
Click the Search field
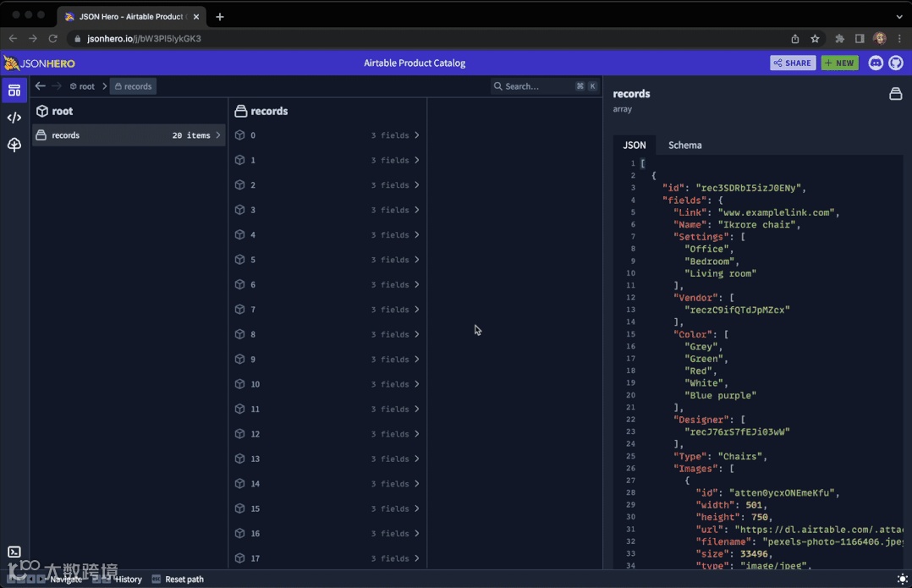point(545,86)
